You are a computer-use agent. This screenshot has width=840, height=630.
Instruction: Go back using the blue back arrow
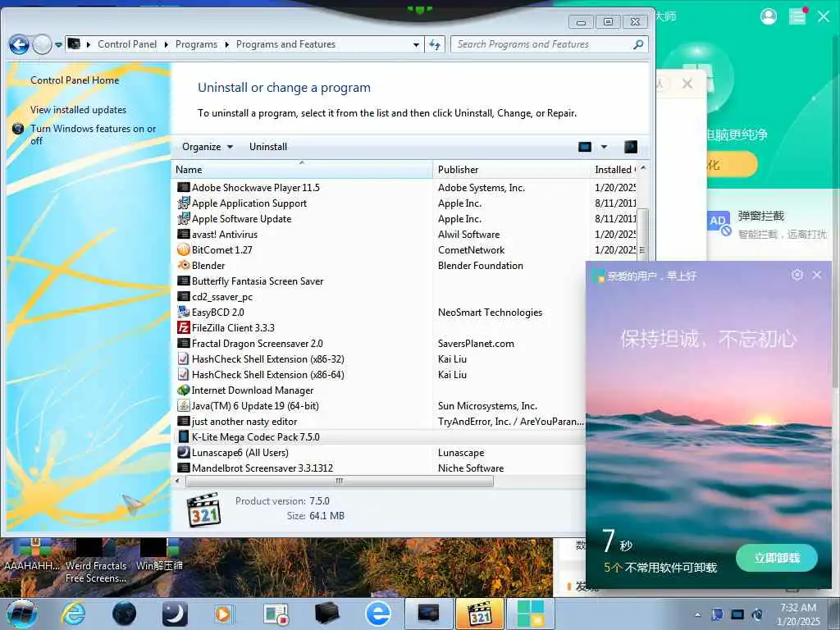click(20, 45)
